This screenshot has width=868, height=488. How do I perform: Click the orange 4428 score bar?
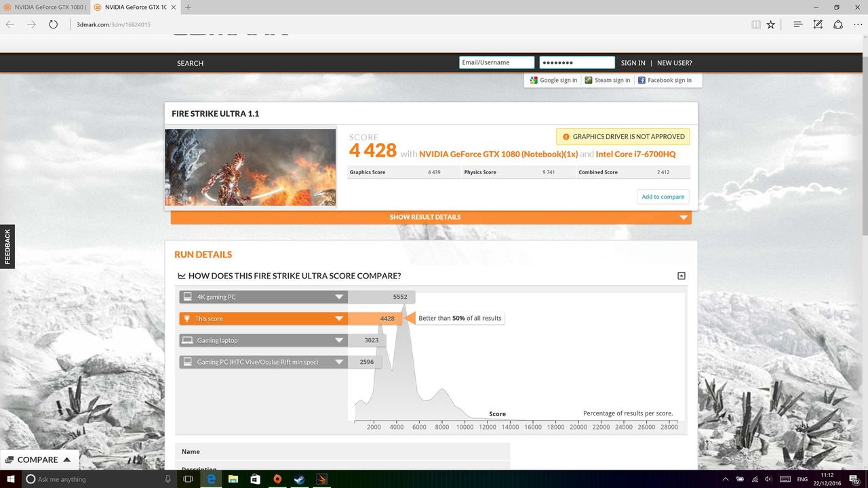(376, 319)
